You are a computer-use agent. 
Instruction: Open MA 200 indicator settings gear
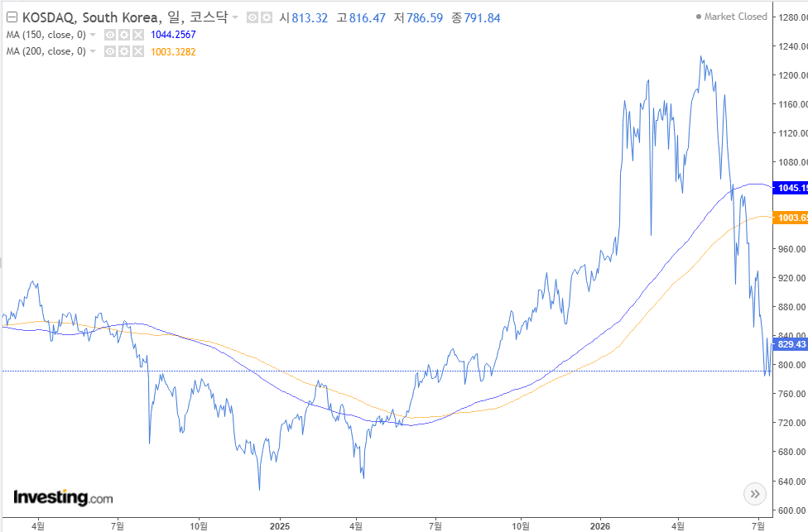tap(123, 51)
